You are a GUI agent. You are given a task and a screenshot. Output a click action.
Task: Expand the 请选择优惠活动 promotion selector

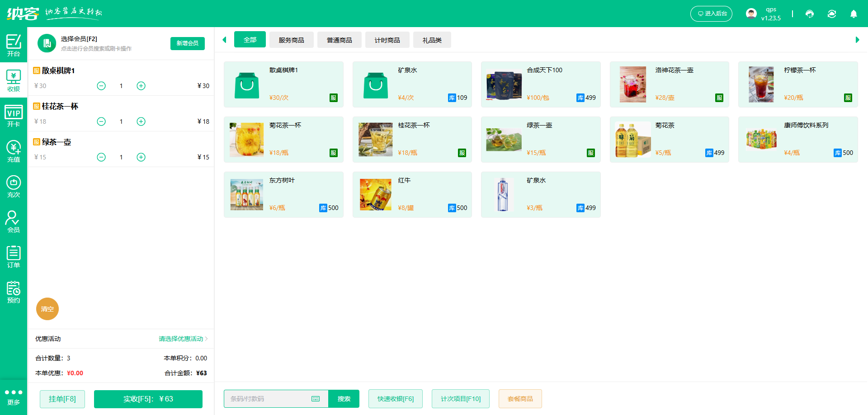(181, 339)
